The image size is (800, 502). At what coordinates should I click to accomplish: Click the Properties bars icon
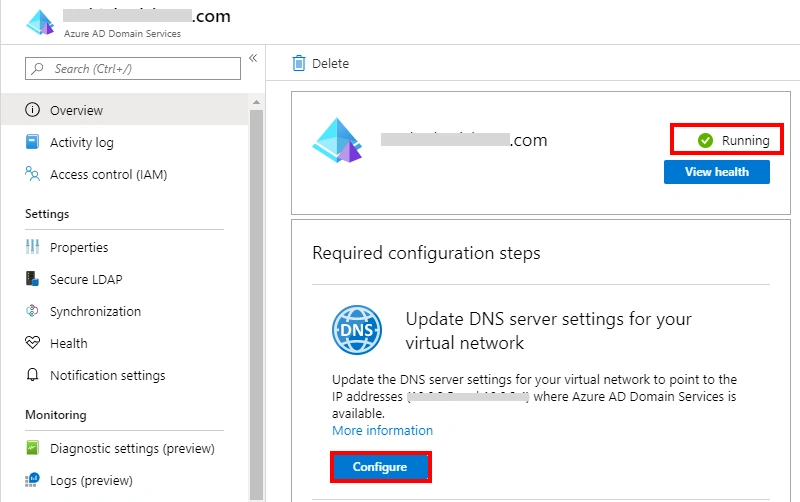pos(32,247)
